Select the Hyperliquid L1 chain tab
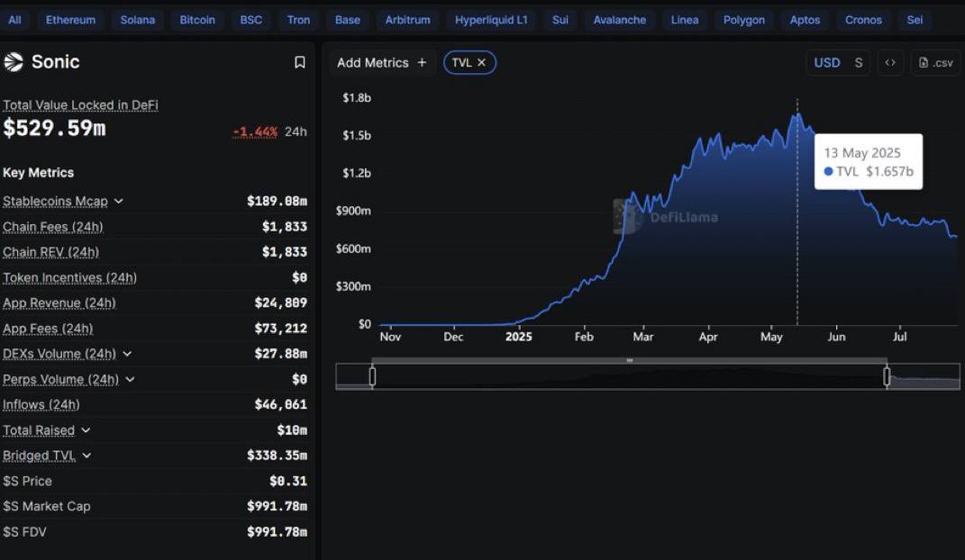 coord(491,20)
